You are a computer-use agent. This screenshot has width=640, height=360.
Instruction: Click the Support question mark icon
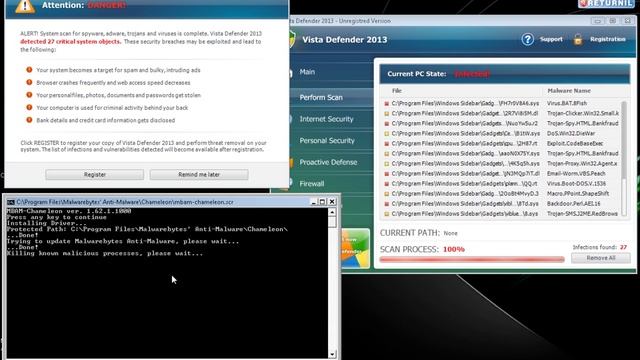point(527,39)
